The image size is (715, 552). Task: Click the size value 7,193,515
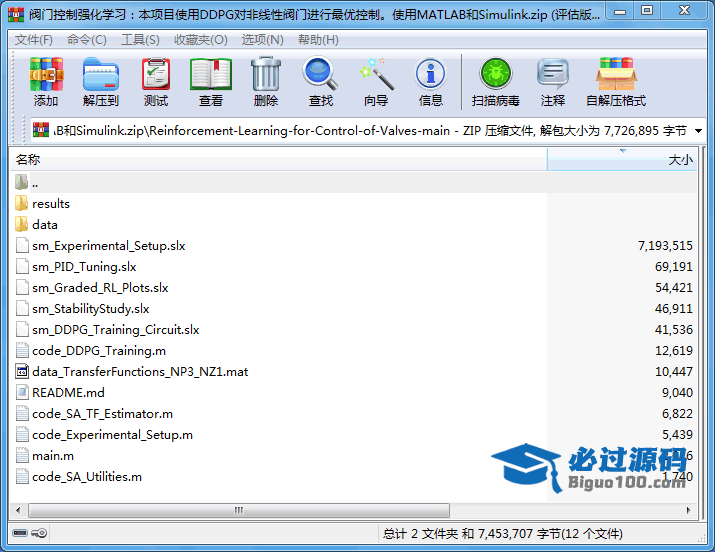[665, 246]
